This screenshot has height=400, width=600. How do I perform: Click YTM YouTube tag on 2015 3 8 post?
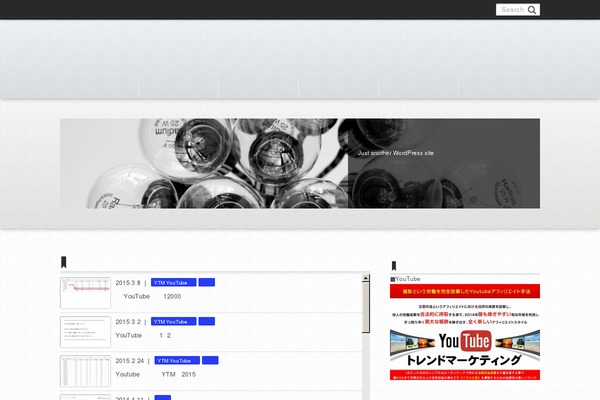pyautogui.click(x=174, y=282)
